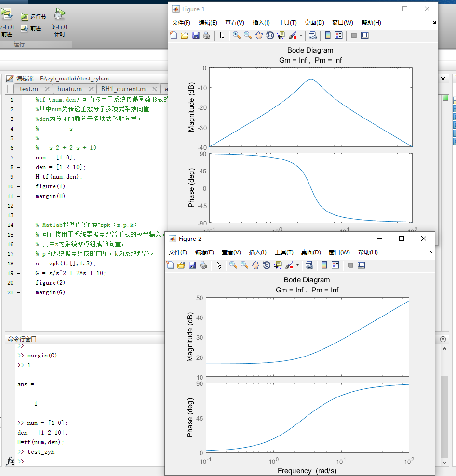The image size is (456, 476).
Task: Select Brush data tool in Figure 2
Action: (x=289, y=265)
